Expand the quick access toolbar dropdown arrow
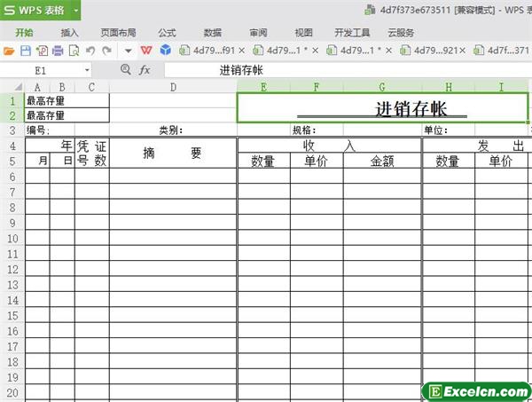Viewport: 532px width, 402px height. point(128,51)
